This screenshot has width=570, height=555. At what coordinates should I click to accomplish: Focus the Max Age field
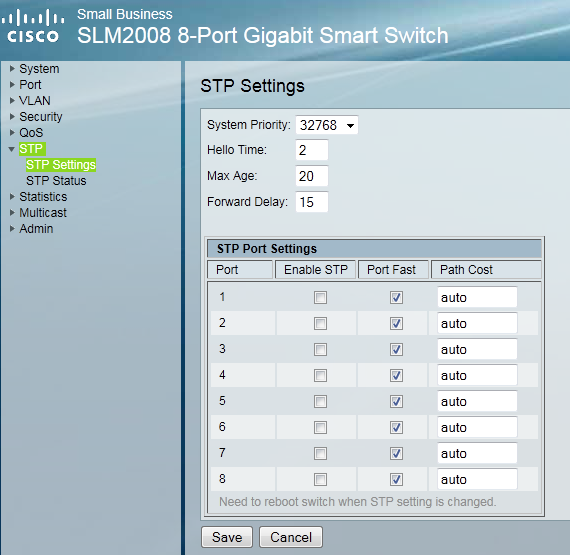[x=312, y=176]
